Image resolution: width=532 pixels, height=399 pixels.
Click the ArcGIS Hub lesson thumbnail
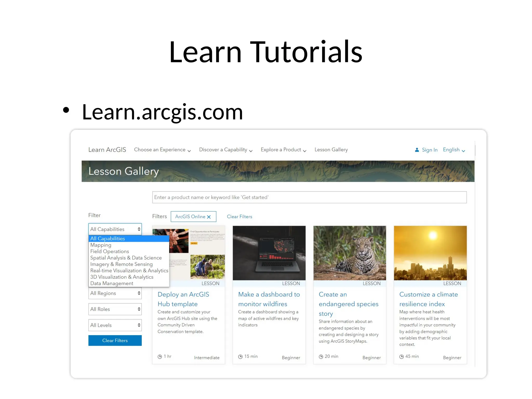197,253
